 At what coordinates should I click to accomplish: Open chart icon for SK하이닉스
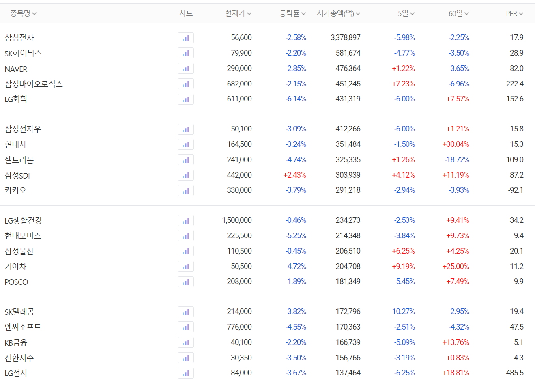click(186, 53)
